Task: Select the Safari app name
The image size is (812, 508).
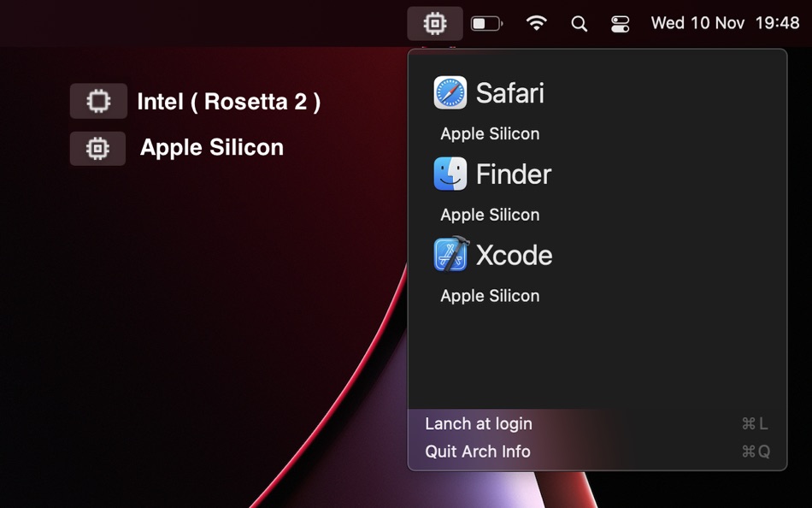Action: [x=509, y=93]
